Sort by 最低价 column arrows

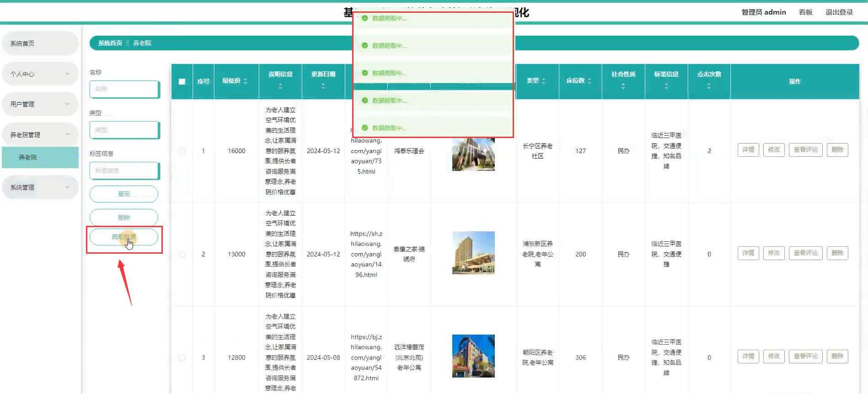(x=245, y=81)
